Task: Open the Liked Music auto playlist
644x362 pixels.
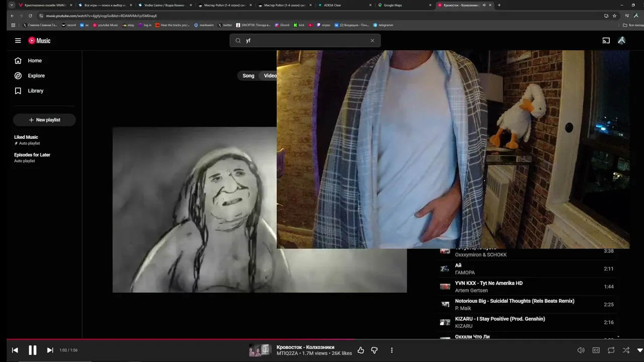Action: coord(26,140)
